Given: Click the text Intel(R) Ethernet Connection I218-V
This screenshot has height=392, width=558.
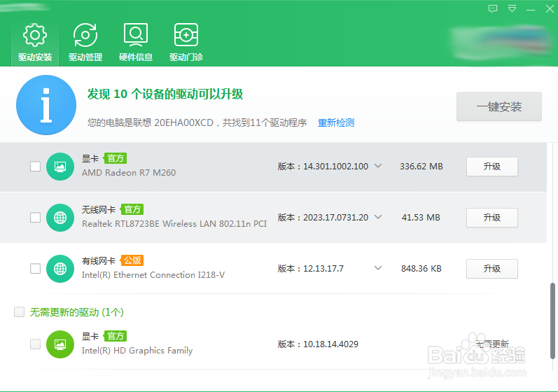Looking at the screenshot, I should [x=153, y=275].
